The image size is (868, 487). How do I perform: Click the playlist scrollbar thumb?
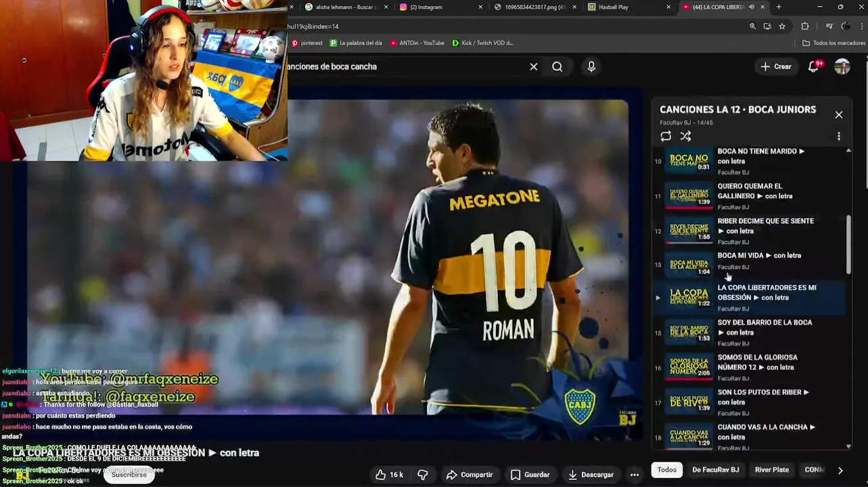click(x=848, y=245)
